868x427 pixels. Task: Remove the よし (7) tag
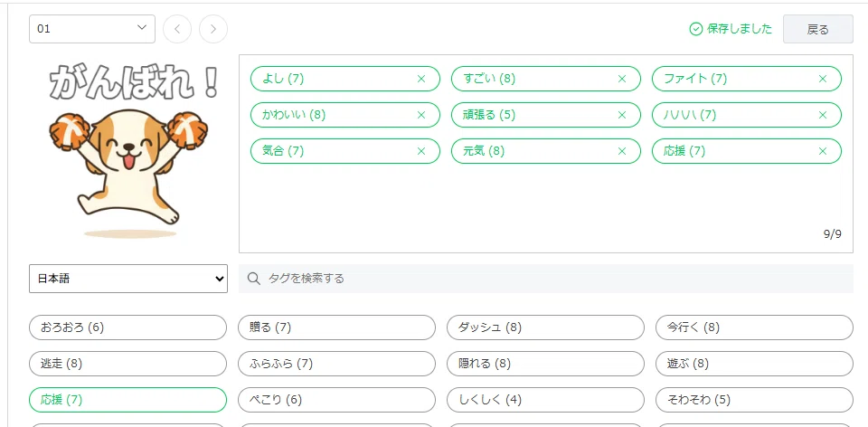click(420, 79)
